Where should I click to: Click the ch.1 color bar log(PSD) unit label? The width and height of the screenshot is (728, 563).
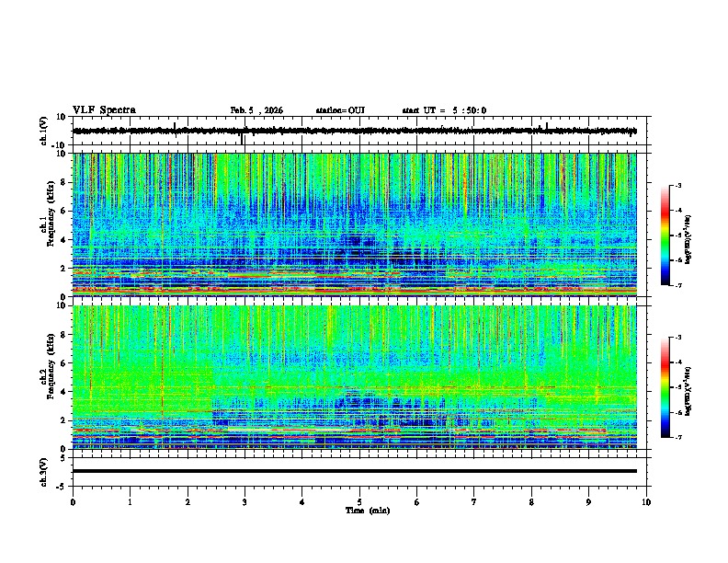pyautogui.click(x=688, y=239)
